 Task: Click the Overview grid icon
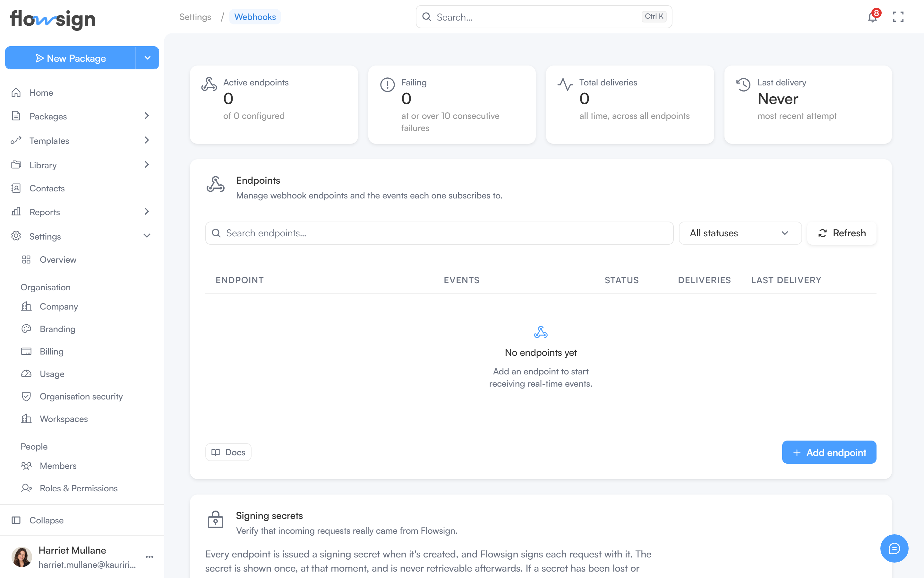tap(26, 259)
